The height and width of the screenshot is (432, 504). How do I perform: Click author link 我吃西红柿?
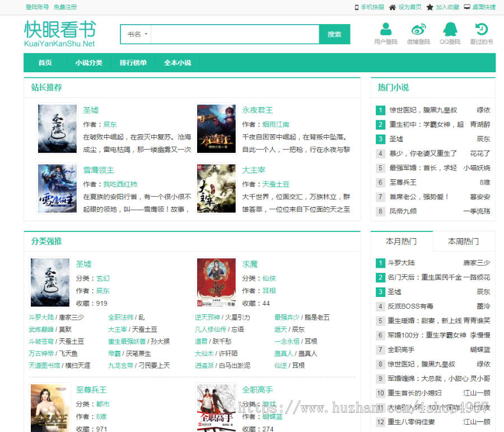click(x=120, y=184)
